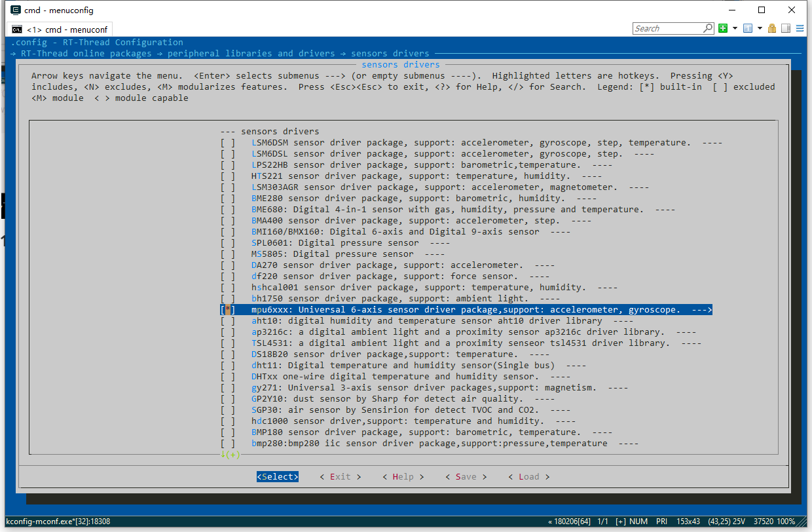The height and width of the screenshot is (532, 812).
Task: Click the 1/1 console count in status bar
Action: pyautogui.click(x=602, y=522)
